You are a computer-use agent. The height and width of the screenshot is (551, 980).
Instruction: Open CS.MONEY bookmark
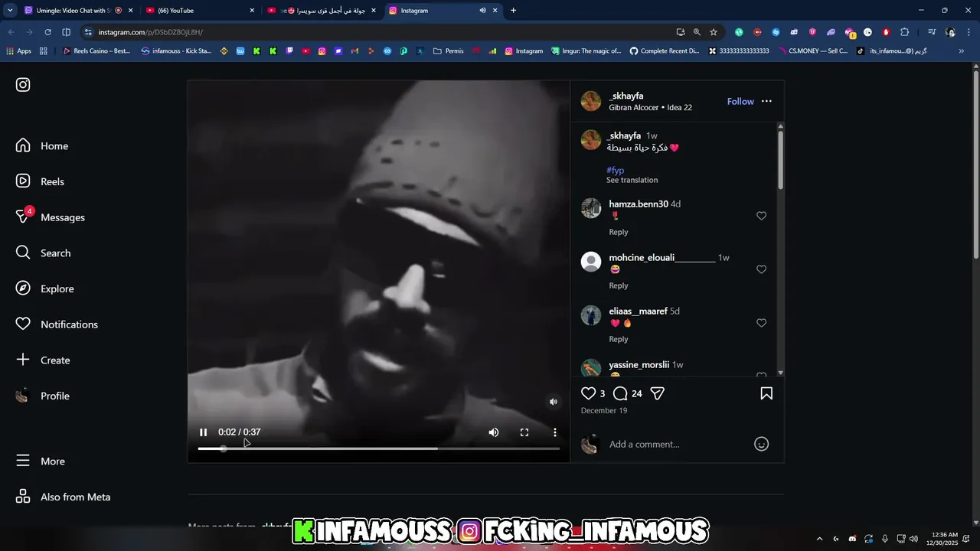tap(812, 51)
